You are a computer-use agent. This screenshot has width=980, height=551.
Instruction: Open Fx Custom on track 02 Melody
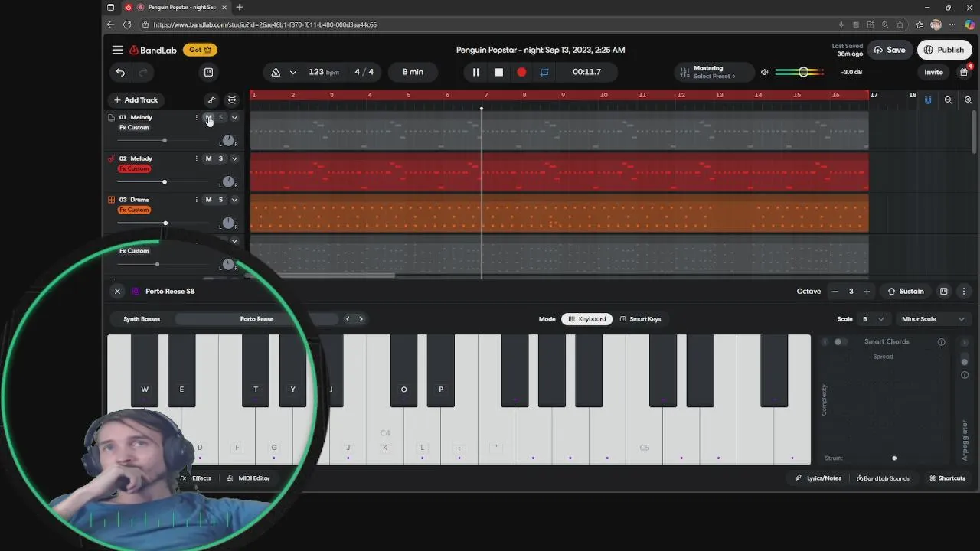pyautogui.click(x=134, y=168)
